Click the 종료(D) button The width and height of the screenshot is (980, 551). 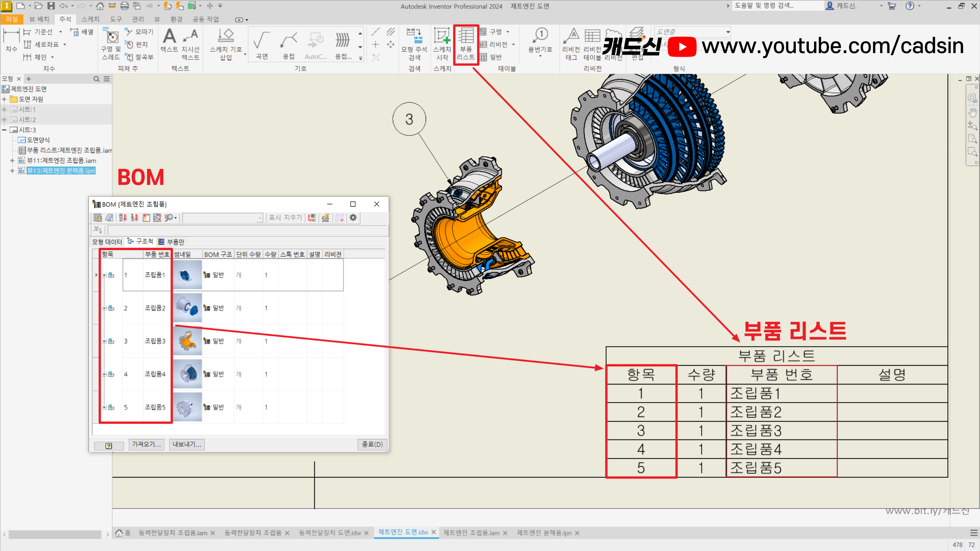pyautogui.click(x=372, y=444)
